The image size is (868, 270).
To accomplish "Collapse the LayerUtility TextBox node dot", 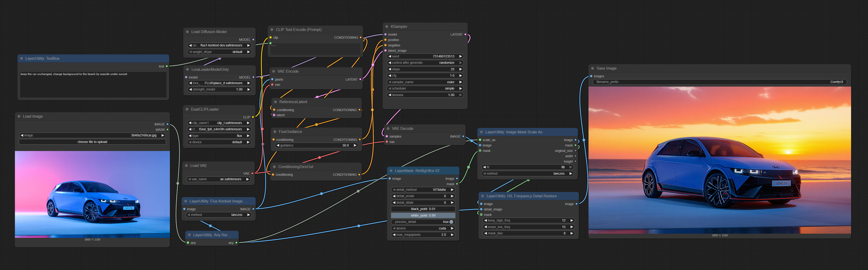I will tap(22, 59).
